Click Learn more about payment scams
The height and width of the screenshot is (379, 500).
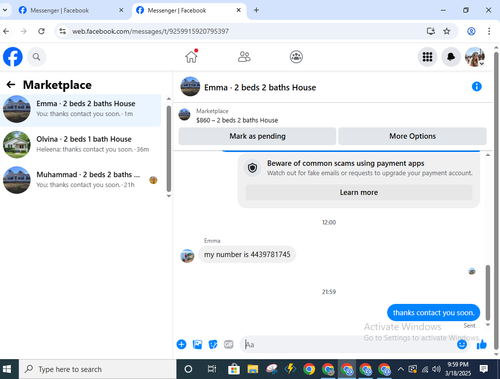point(359,193)
